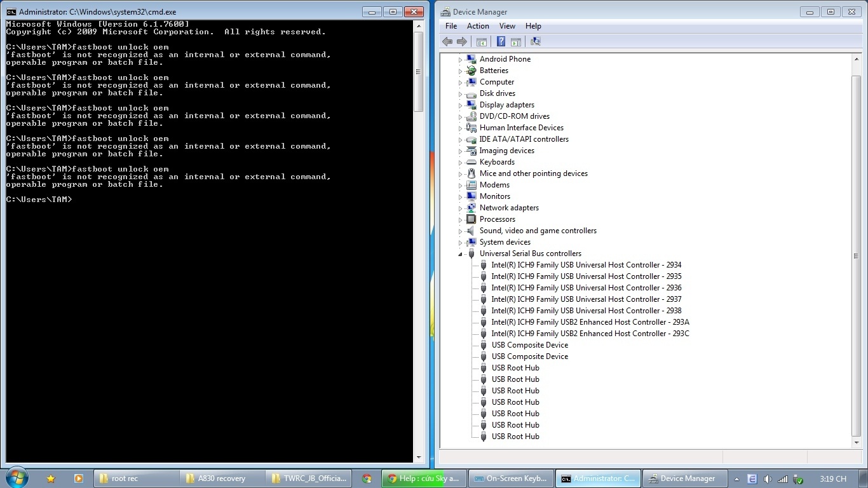Click Show/Hide Console Tree toolbar icon
This screenshot has width=868, height=488.
pyautogui.click(x=482, y=41)
